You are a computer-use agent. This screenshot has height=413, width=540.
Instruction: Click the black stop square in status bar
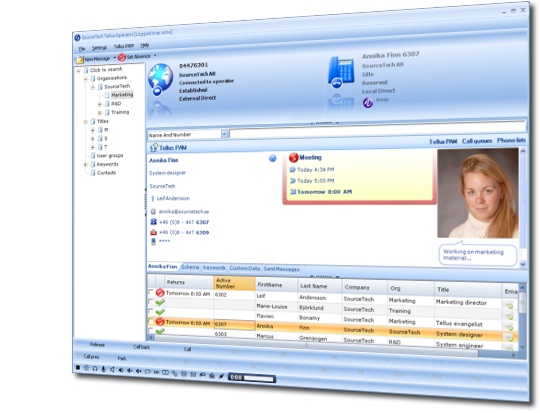point(78,368)
